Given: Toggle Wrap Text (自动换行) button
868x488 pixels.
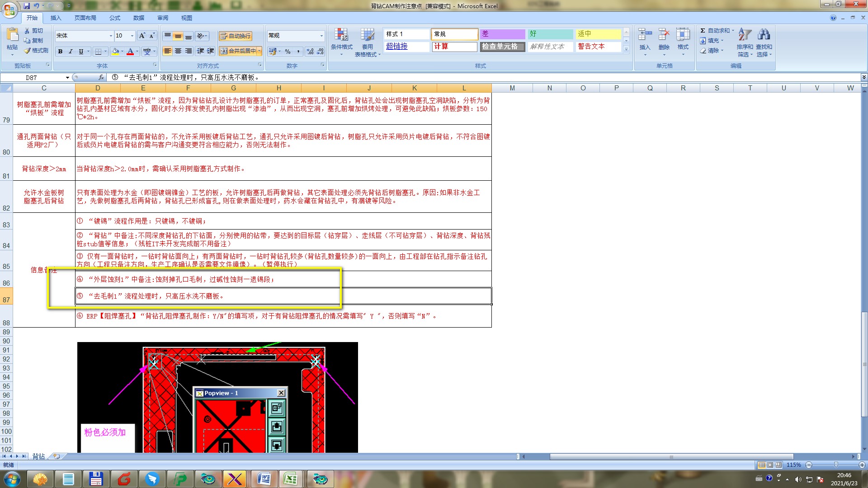Looking at the screenshot, I should click(235, 36).
